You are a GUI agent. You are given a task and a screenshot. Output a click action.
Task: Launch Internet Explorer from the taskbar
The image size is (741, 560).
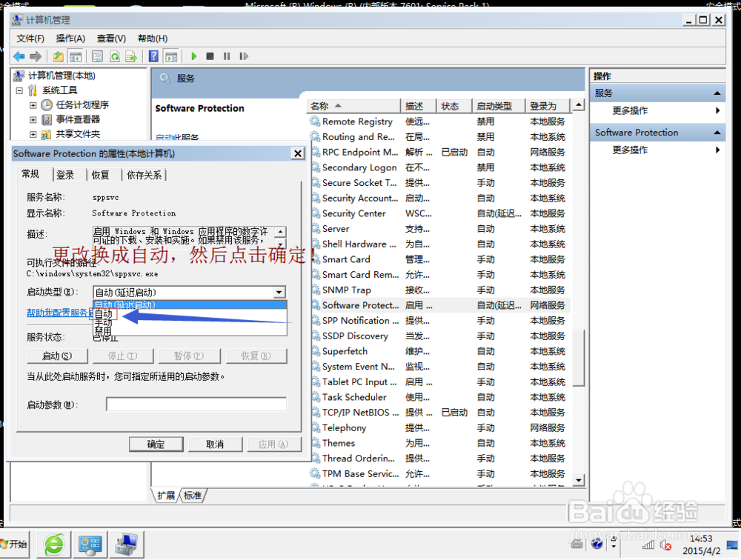click(x=53, y=544)
